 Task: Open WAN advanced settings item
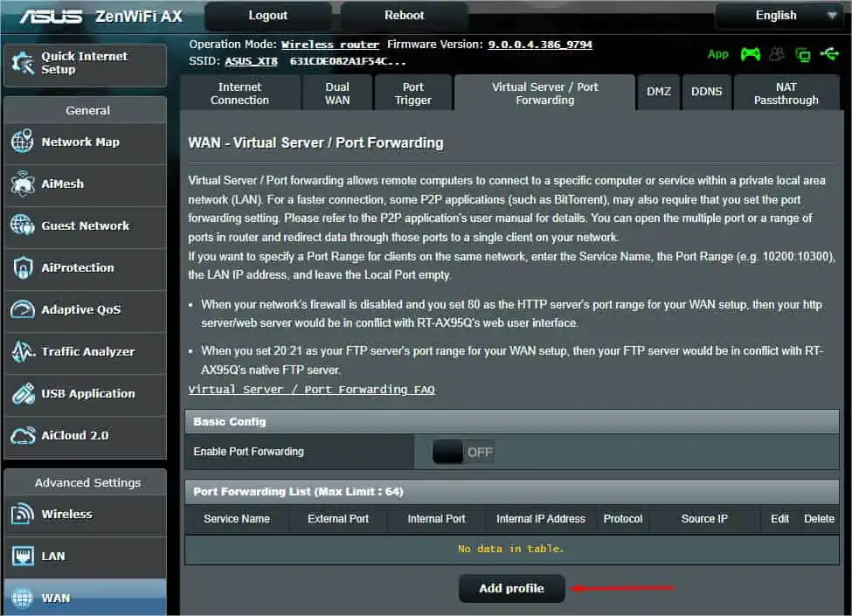(86, 598)
